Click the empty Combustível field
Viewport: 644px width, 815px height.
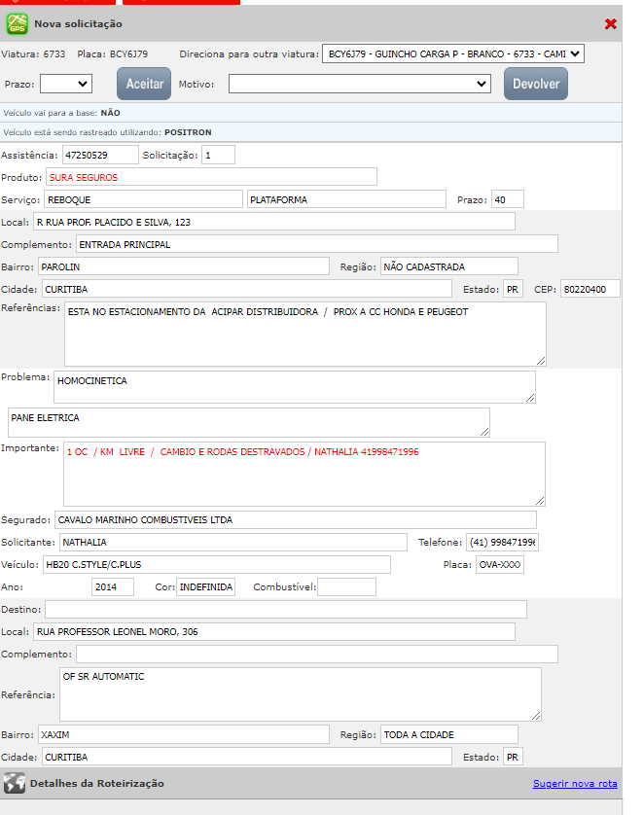346,587
